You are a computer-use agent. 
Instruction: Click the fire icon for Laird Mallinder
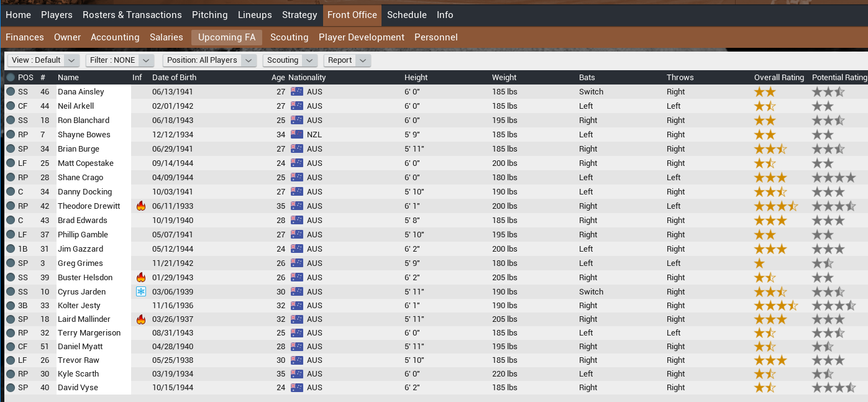tap(140, 319)
